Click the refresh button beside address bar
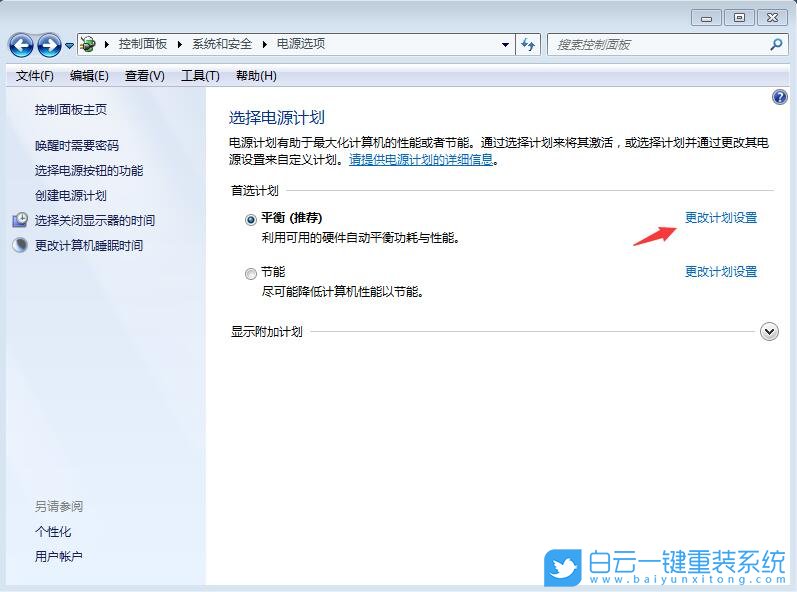The image size is (797, 592). click(528, 45)
